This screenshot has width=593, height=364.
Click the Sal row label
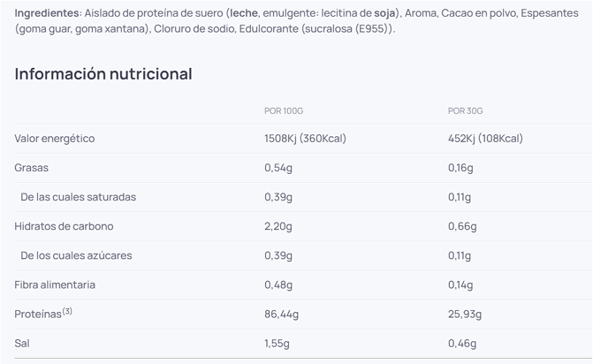click(23, 343)
